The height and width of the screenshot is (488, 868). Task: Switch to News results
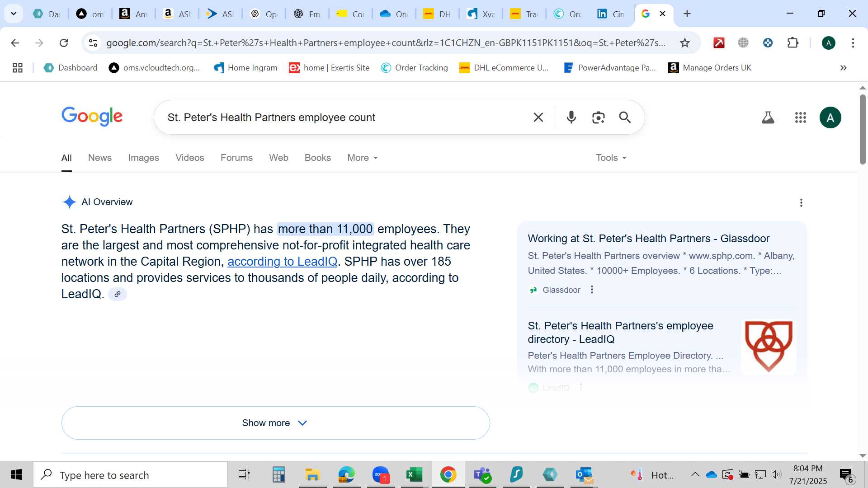[x=100, y=158]
